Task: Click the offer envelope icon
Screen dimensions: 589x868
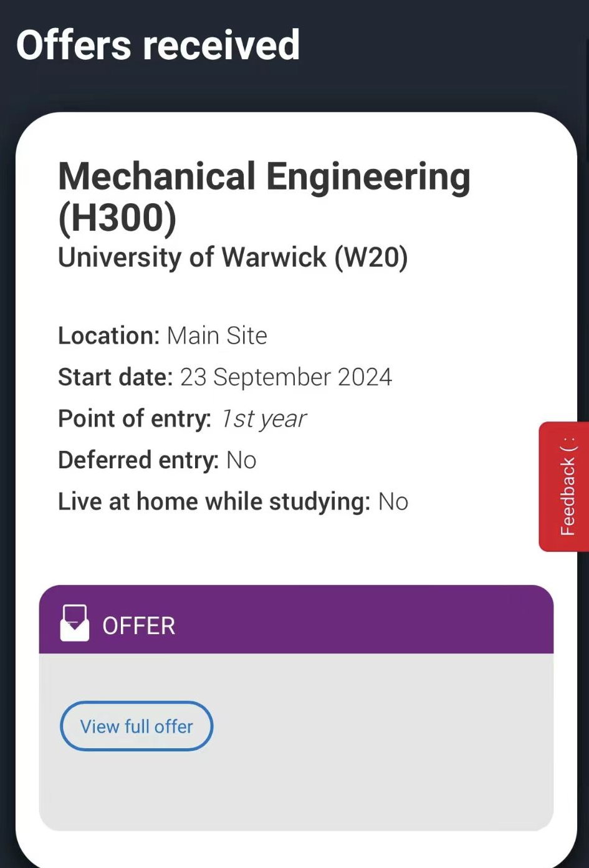Action: (75, 623)
